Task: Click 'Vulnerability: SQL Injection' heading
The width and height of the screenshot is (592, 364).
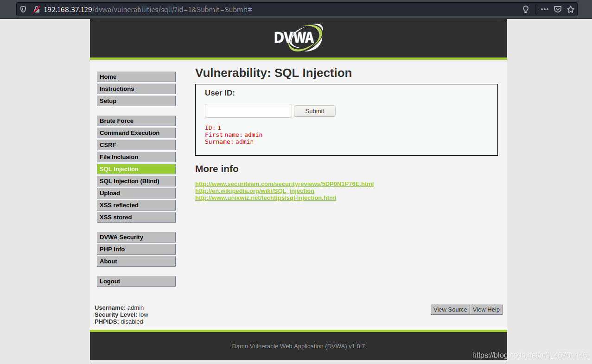Action: [274, 73]
